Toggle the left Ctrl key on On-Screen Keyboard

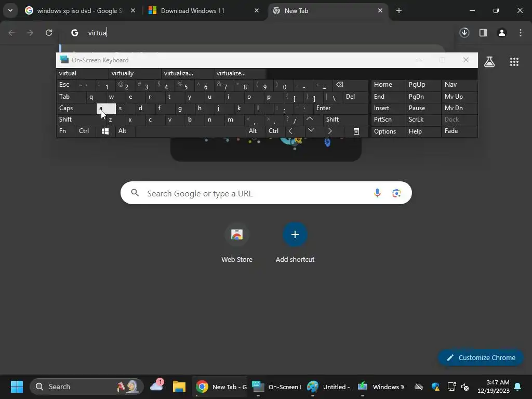point(86,131)
